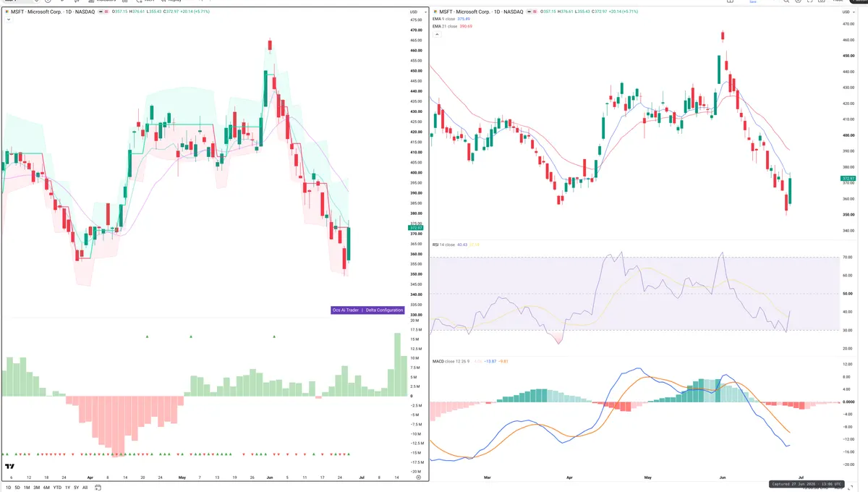Screen dimensions: 868x492
Task: Click the left chart's 372.97 price tag
Action: click(417, 227)
